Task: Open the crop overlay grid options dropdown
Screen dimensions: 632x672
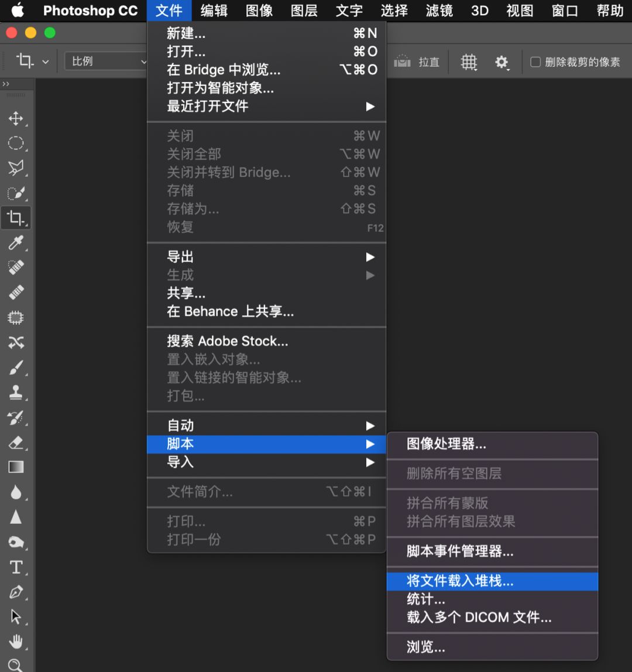Action: [468, 61]
